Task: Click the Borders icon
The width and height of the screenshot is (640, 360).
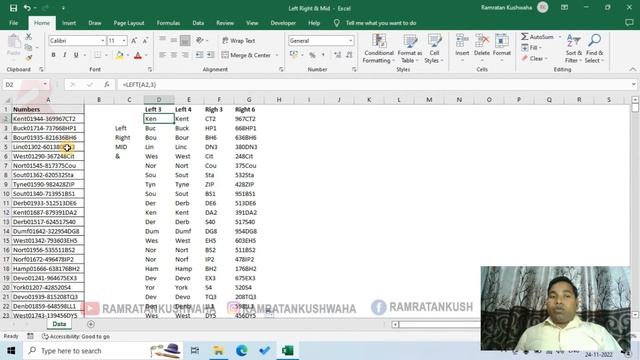Action: click(x=98, y=55)
